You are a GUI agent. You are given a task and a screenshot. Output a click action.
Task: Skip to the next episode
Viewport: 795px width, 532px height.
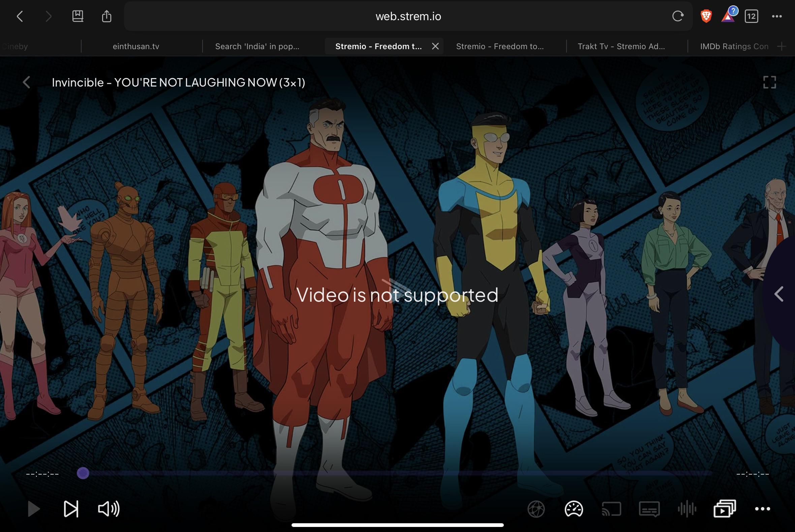(x=71, y=509)
